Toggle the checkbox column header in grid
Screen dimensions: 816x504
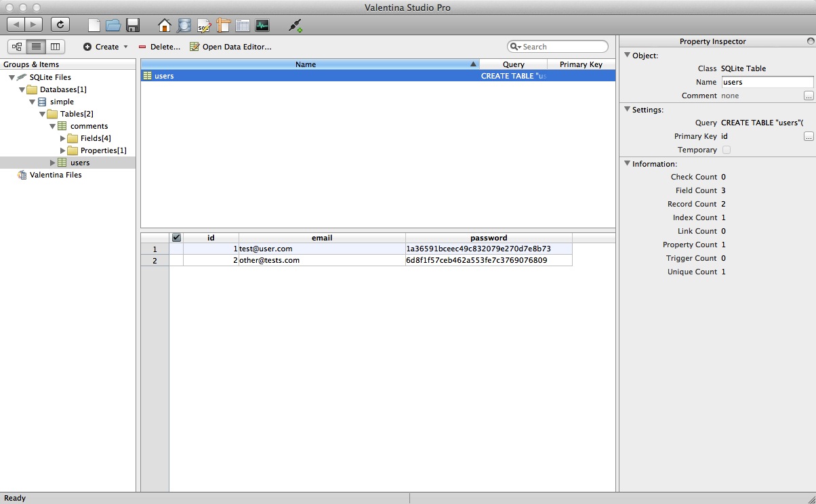click(x=177, y=238)
